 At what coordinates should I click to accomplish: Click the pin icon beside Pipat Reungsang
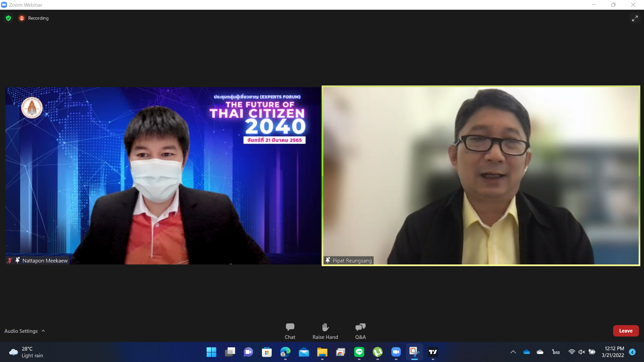coord(328,260)
